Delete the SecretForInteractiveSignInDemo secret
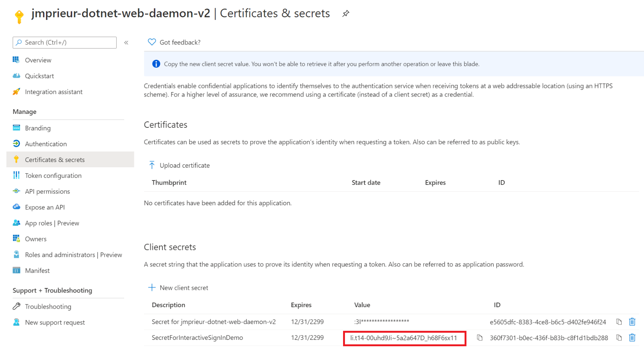The image size is (644, 350). [x=632, y=338]
